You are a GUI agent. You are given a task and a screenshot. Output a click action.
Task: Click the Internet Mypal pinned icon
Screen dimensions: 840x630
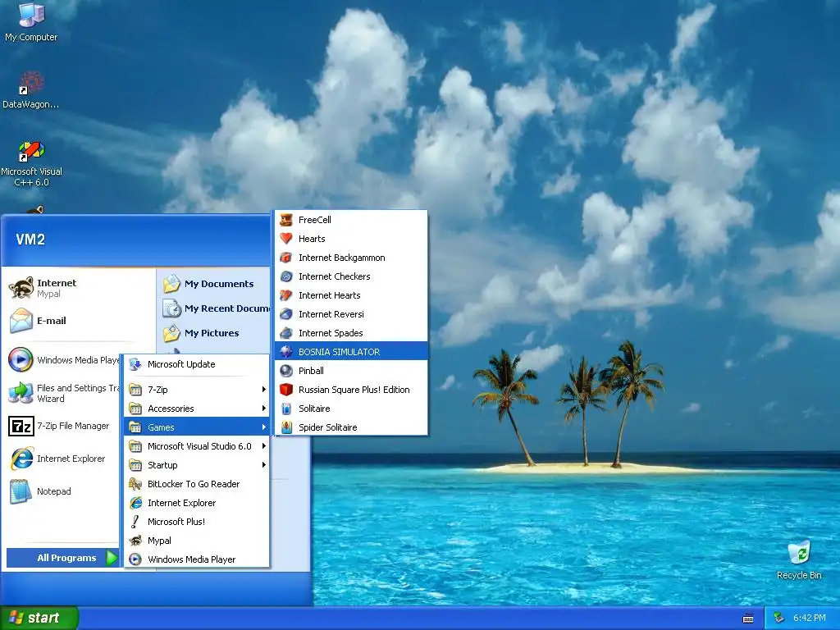[21, 288]
